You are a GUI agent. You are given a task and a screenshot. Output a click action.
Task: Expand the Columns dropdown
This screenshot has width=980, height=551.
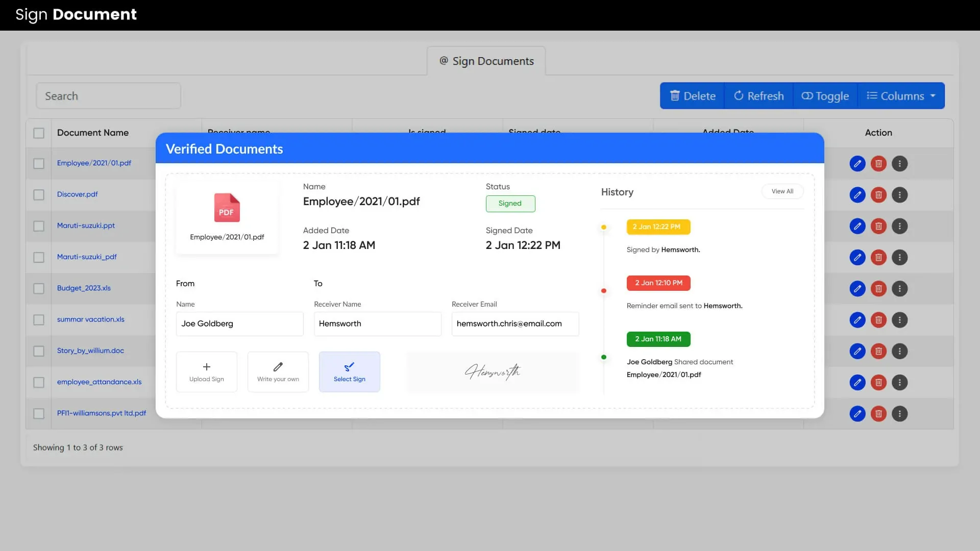tap(901, 96)
